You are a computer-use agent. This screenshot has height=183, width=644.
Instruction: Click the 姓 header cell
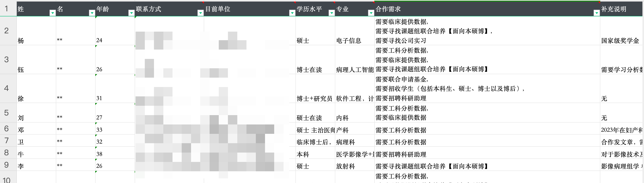tap(36, 9)
